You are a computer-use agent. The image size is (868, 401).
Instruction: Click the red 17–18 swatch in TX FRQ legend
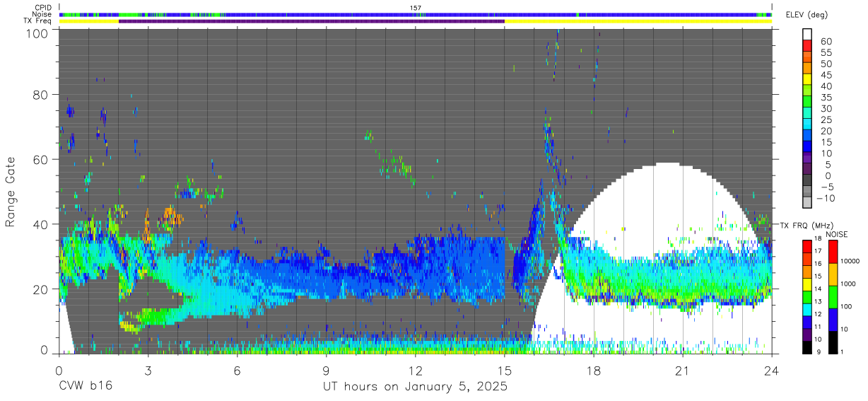(807, 245)
